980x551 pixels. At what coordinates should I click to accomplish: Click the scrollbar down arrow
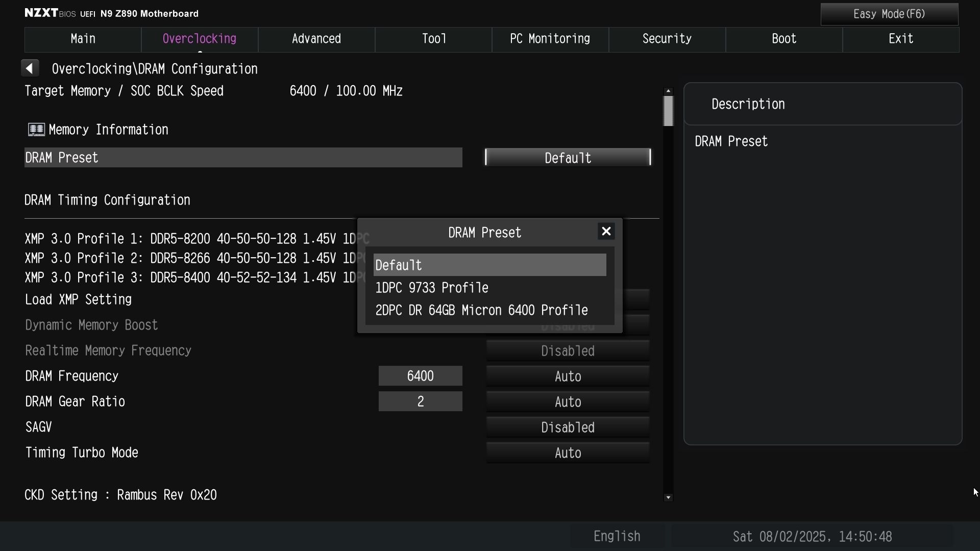click(x=668, y=497)
